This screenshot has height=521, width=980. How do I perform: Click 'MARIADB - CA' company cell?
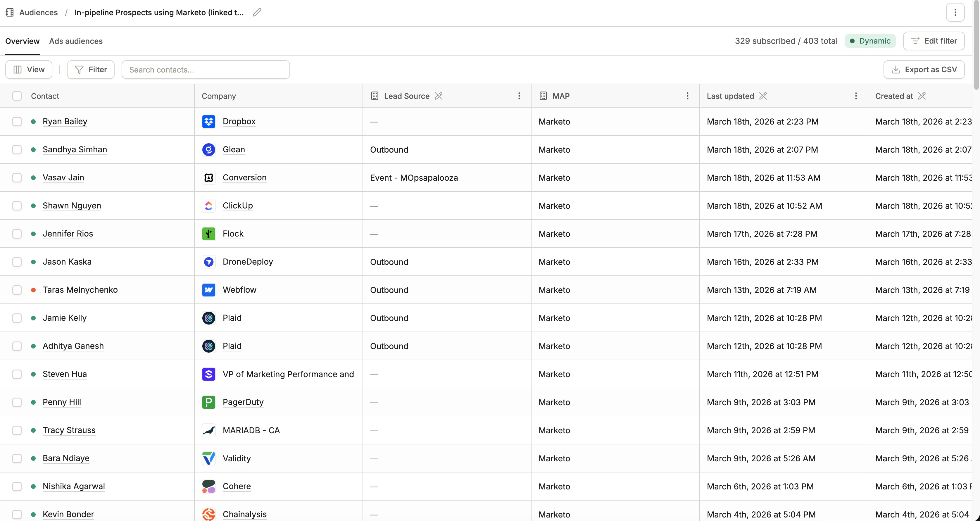click(x=251, y=430)
